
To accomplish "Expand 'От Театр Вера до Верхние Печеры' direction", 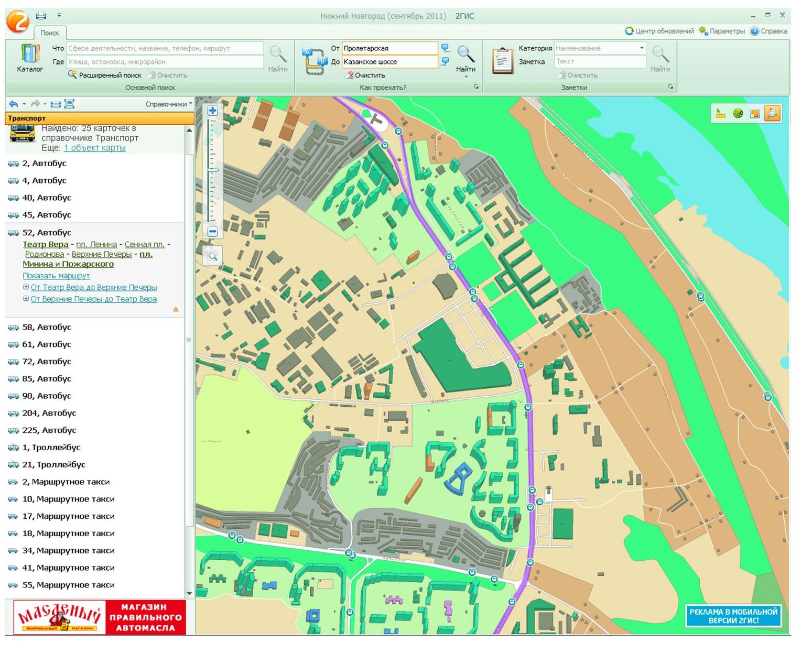I will coord(26,287).
